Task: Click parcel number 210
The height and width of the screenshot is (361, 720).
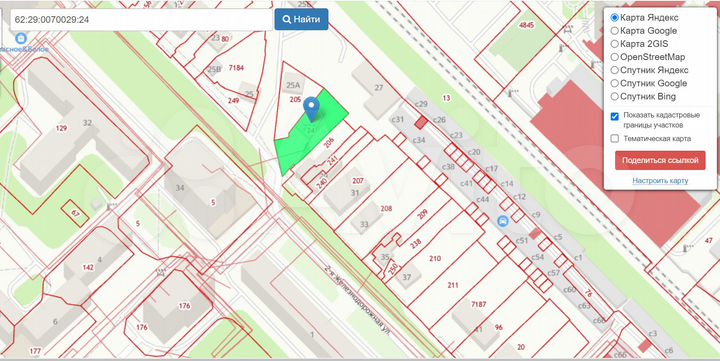Action: tap(435, 259)
